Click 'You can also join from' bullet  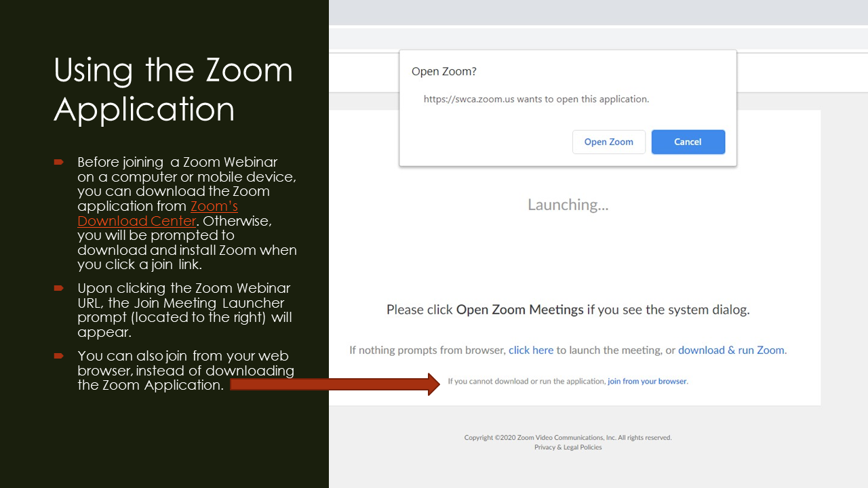click(x=186, y=370)
